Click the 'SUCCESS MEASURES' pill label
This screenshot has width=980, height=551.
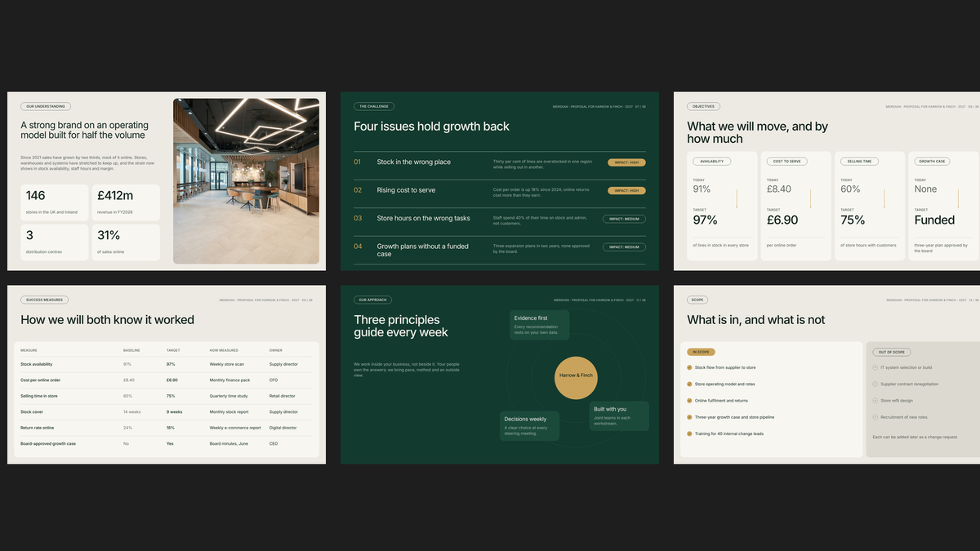click(x=45, y=300)
